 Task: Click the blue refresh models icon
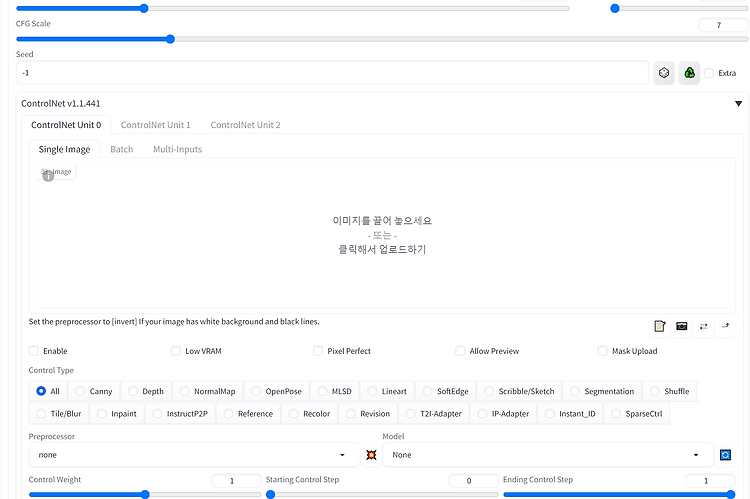(725, 455)
